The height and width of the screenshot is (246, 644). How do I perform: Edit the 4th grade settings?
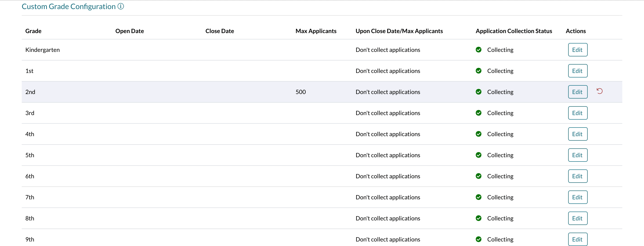(577, 134)
